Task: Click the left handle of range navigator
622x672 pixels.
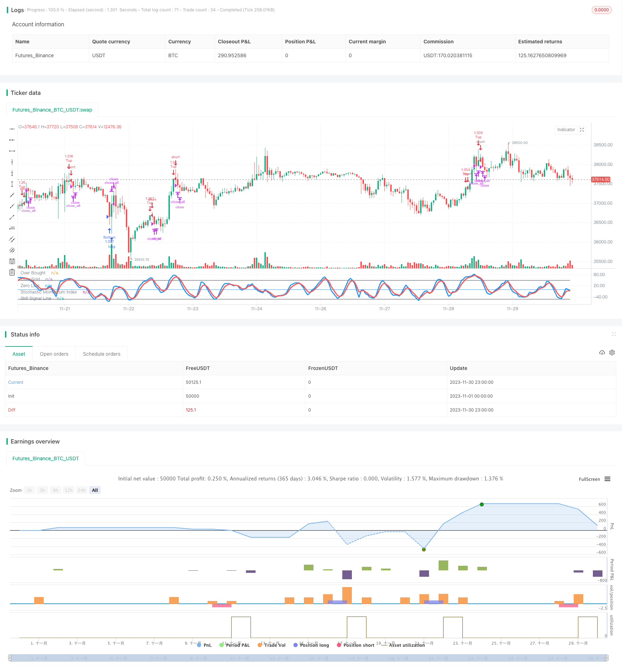Action: point(10,658)
